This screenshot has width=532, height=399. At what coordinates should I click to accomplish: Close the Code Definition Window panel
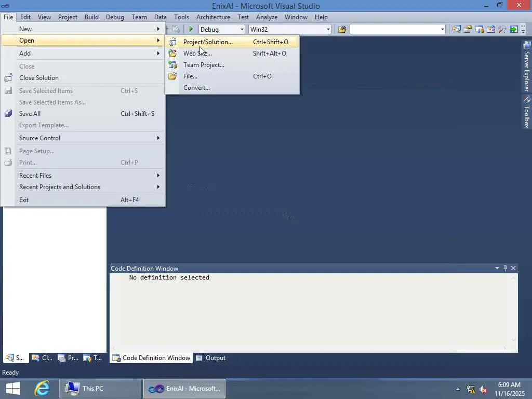coord(513,268)
